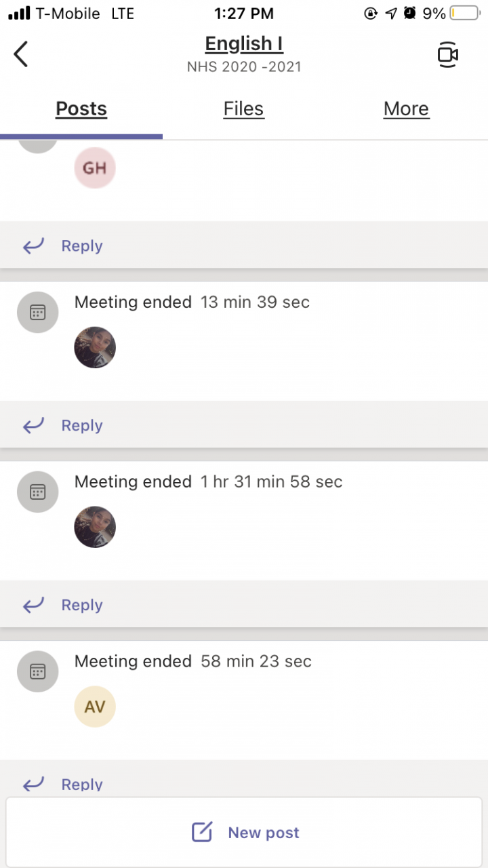Open the More tab
488x868 pixels.
[406, 109]
